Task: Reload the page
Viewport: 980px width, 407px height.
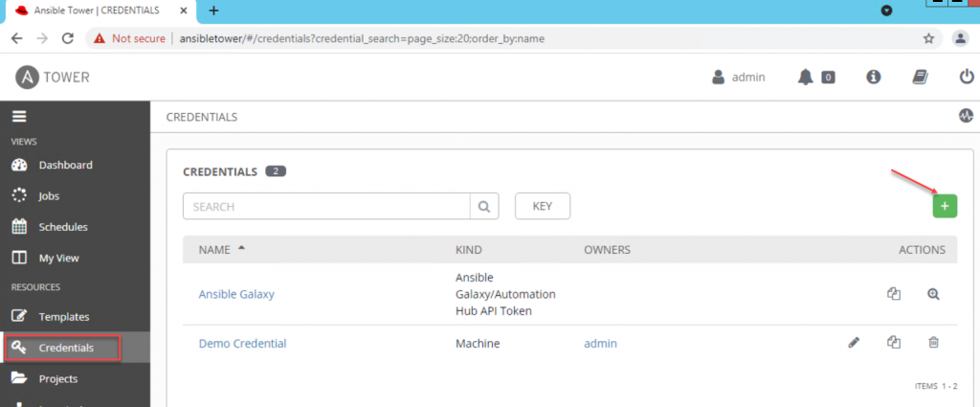Action: tap(68, 38)
